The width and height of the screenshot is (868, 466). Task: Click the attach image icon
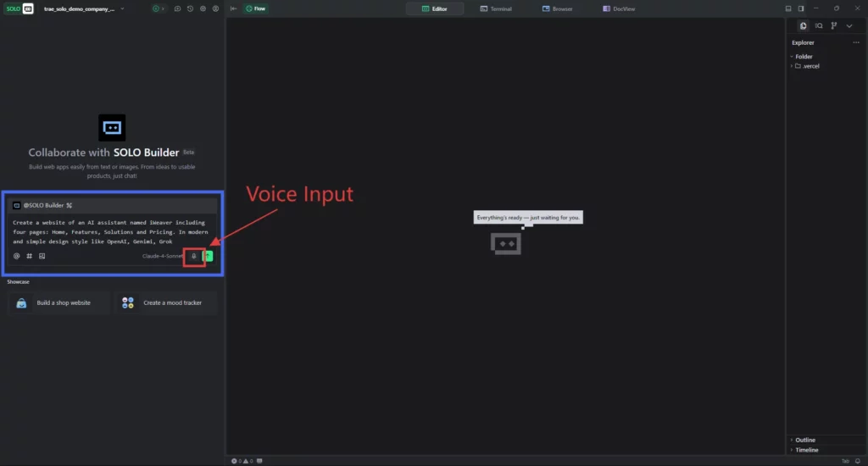[42, 256]
